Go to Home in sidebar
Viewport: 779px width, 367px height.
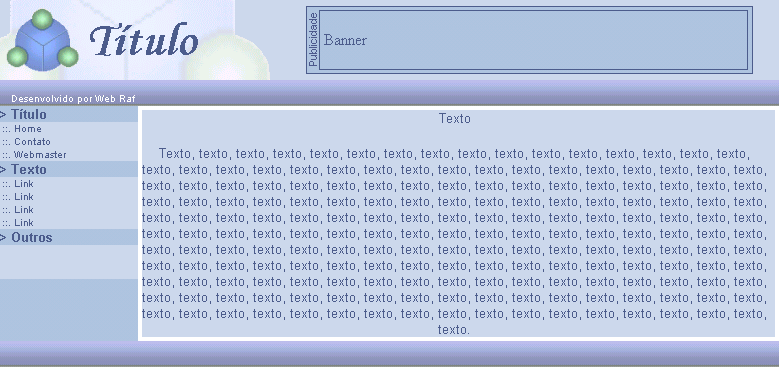pyautogui.click(x=28, y=129)
